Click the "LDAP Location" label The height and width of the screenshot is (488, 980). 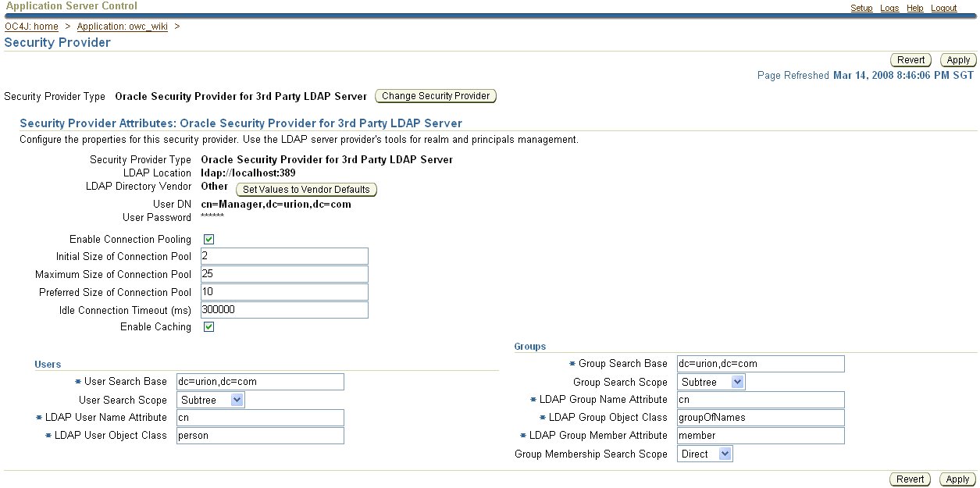tap(157, 173)
